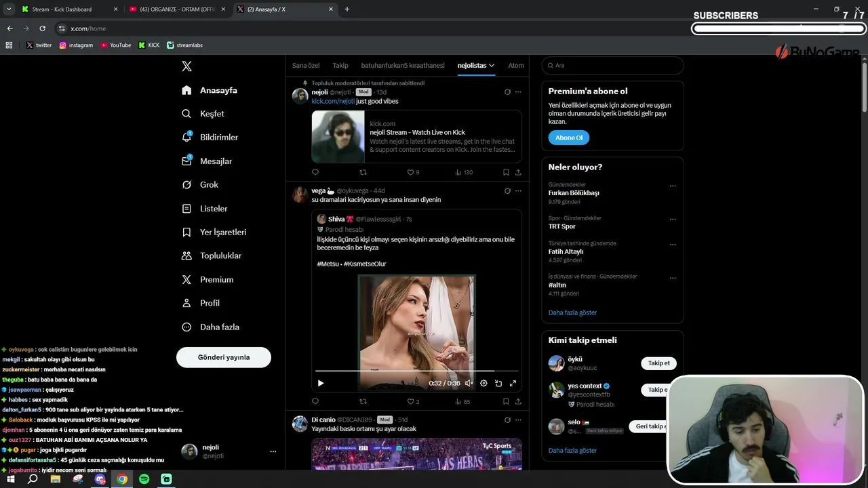Click Abone Ol button
This screenshot has width=868, height=488.
click(569, 138)
